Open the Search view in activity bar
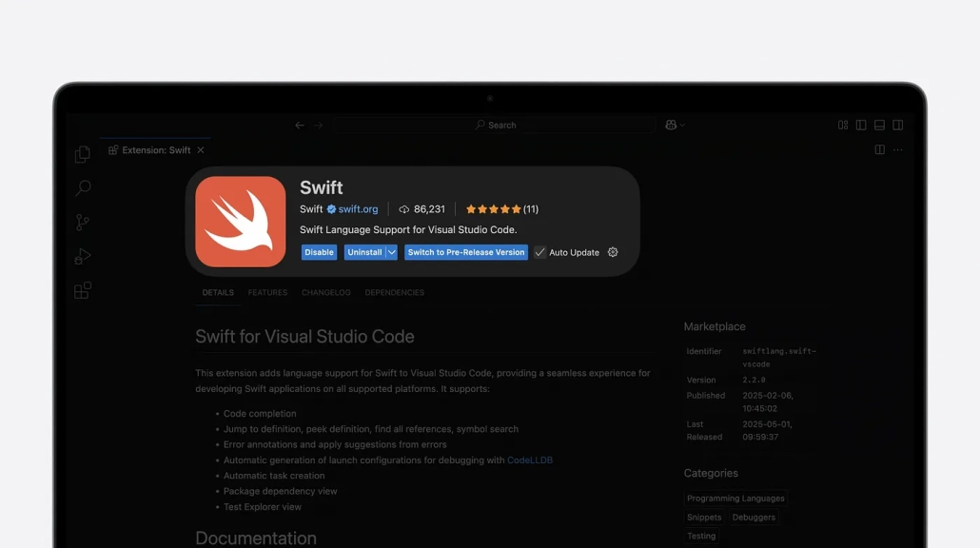The height and width of the screenshot is (548, 980). click(83, 188)
